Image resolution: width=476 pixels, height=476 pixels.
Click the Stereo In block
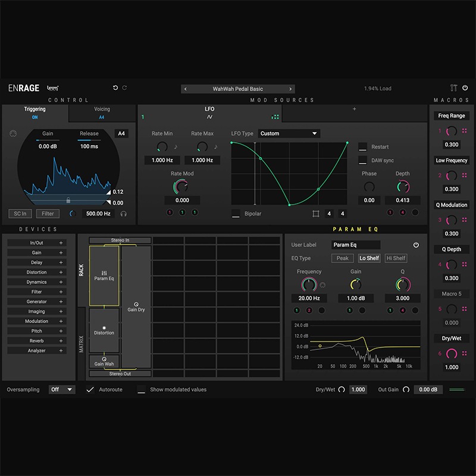[x=120, y=240]
